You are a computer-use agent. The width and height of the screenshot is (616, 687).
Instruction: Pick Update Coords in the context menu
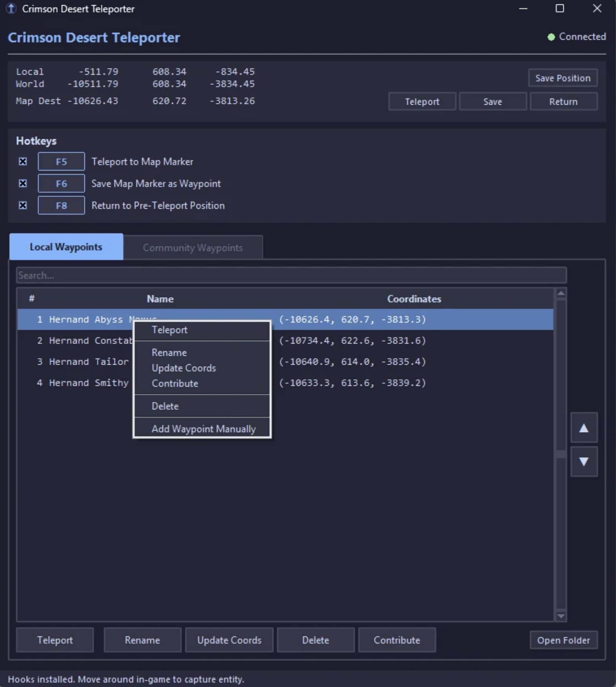tap(184, 368)
